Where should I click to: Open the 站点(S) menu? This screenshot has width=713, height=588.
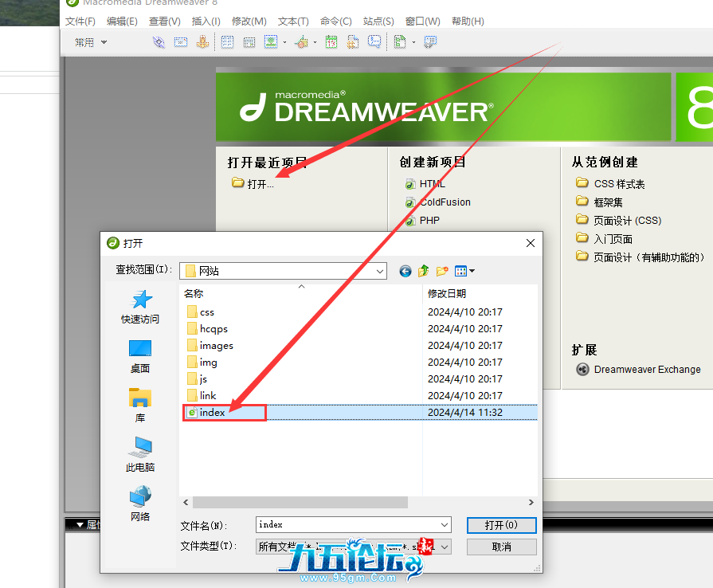tap(378, 22)
